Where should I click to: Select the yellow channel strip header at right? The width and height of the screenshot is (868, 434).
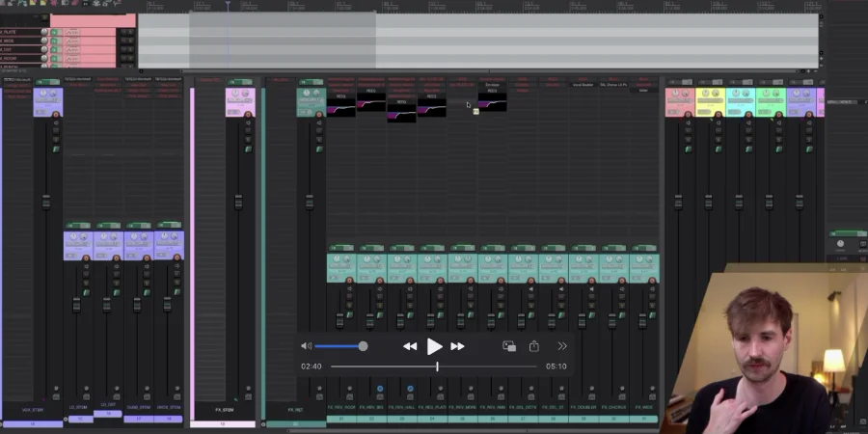pos(710,102)
